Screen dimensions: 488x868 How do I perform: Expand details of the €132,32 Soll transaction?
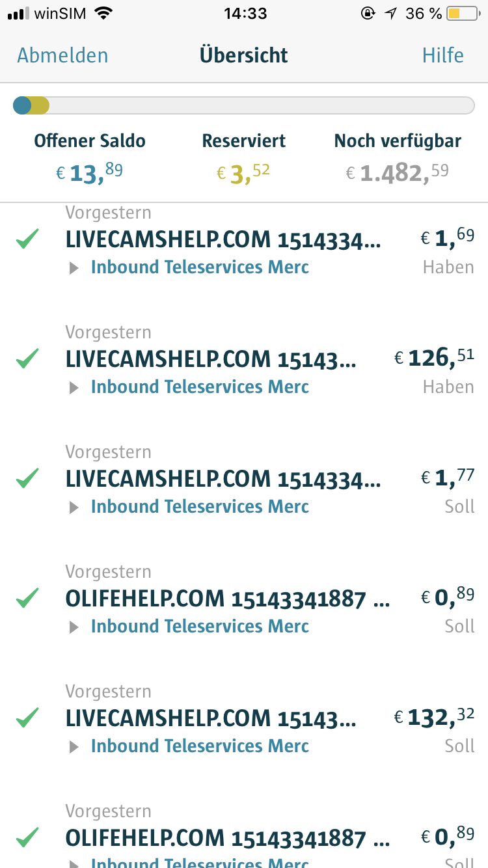click(75, 747)
